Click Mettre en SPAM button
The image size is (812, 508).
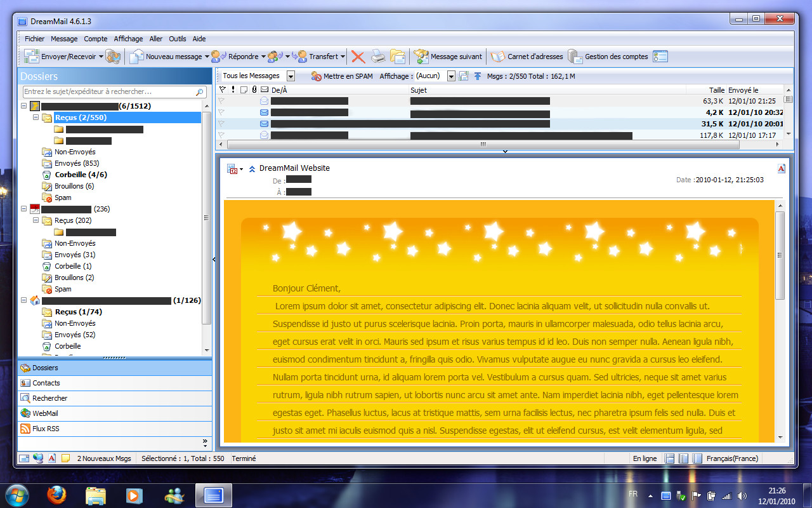[x=342, y=76]
